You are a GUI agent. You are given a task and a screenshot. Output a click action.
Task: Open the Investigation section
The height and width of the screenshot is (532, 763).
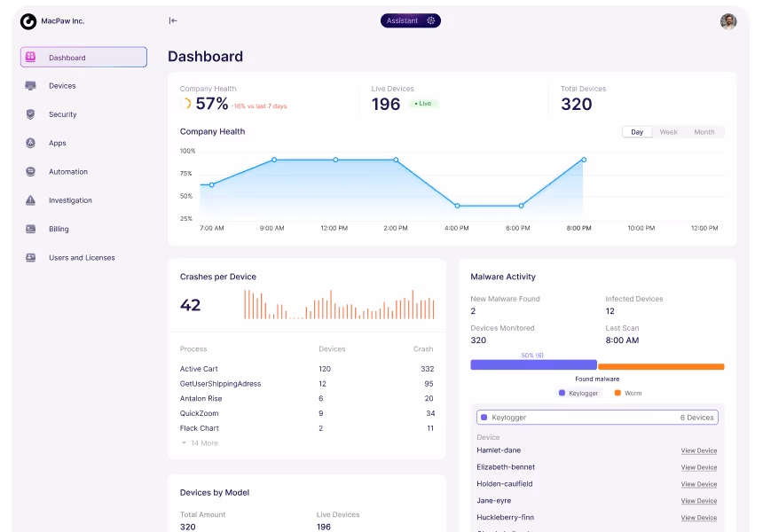(x=70, y=200)
